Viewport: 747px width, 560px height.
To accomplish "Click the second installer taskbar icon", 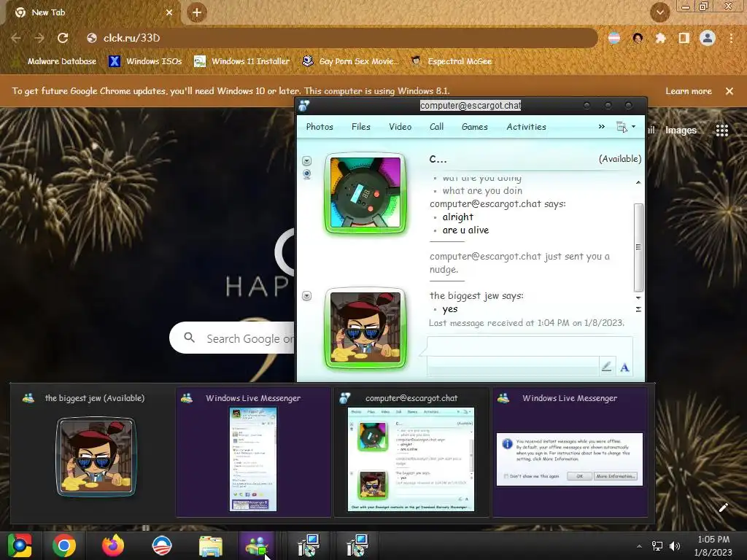I will click(357, 545).
